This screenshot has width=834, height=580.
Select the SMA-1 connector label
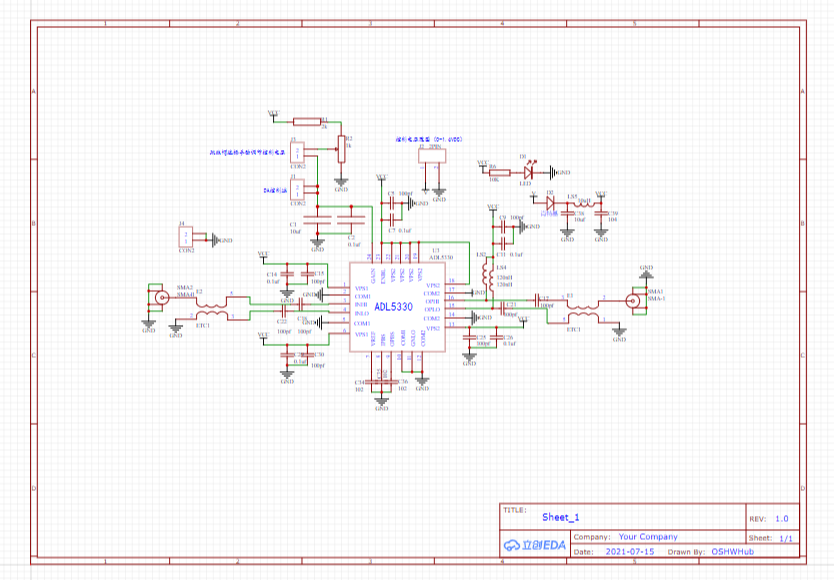(656, 299)
